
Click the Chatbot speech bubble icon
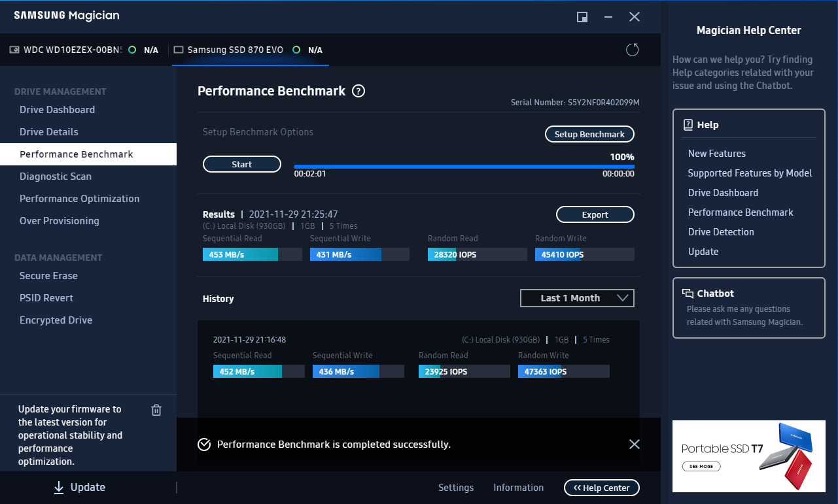point(688,294)
